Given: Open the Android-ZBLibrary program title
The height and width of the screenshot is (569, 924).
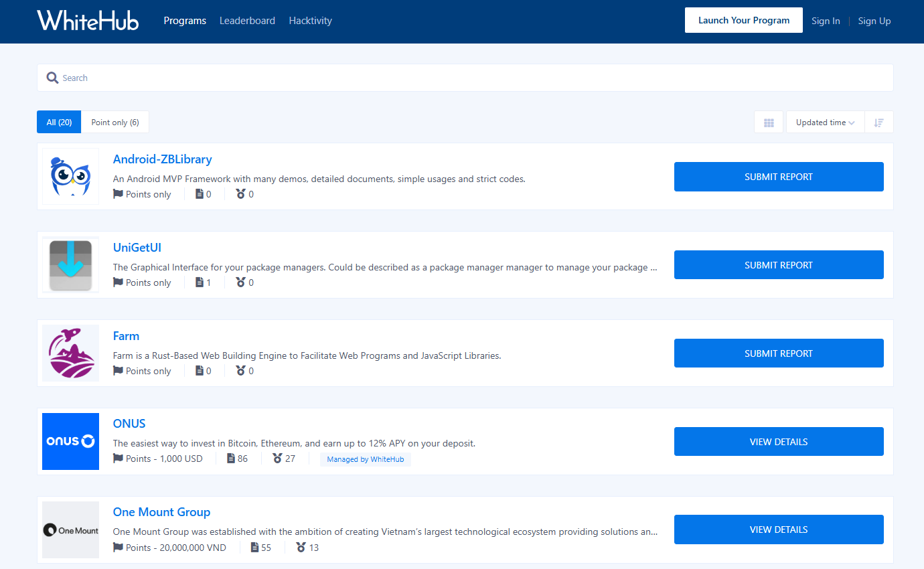Looking at the screenshot, I should [x=163, y=159].
